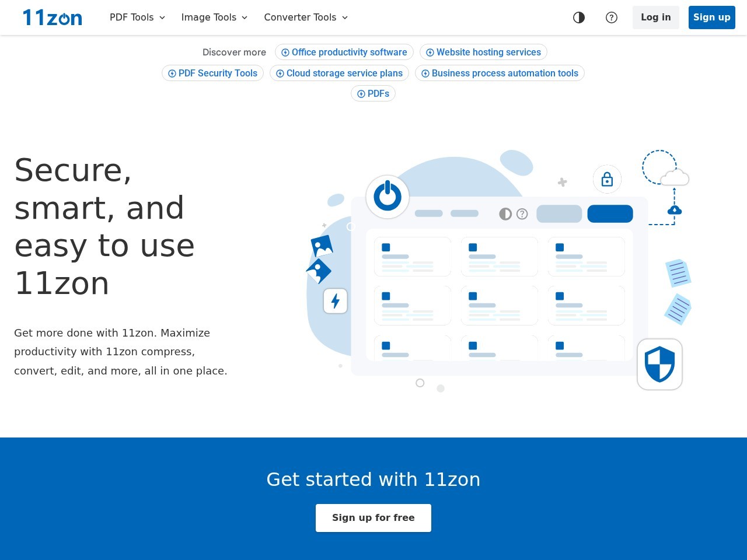Viewport: 747px width, 560px height.
Task: Open Business process automation tools link
Action: [500, 73]
